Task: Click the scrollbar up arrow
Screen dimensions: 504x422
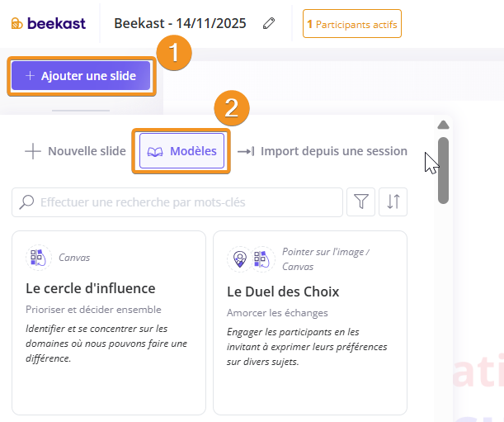Action: [443, 126]
